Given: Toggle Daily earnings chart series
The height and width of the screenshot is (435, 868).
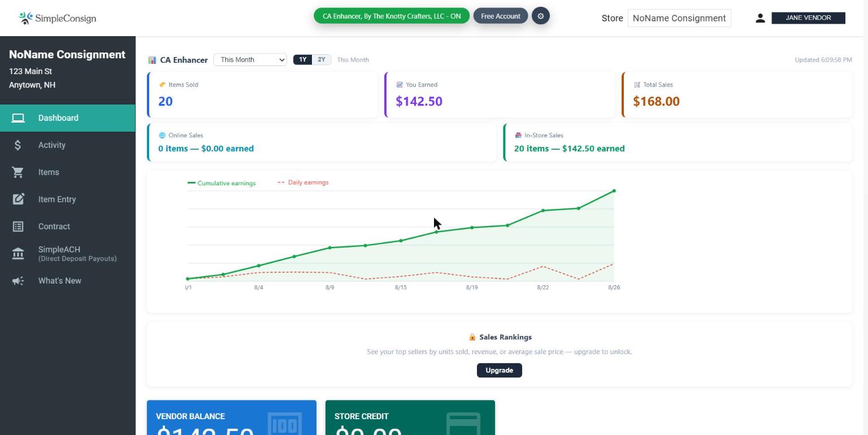Looking at the screenshot, I should click(303, 182).
